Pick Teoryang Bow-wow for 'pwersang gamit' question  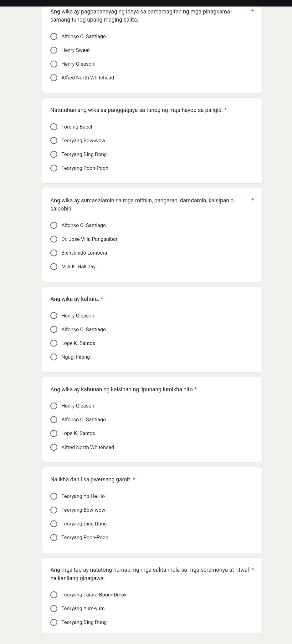click(x=54, y=510)
